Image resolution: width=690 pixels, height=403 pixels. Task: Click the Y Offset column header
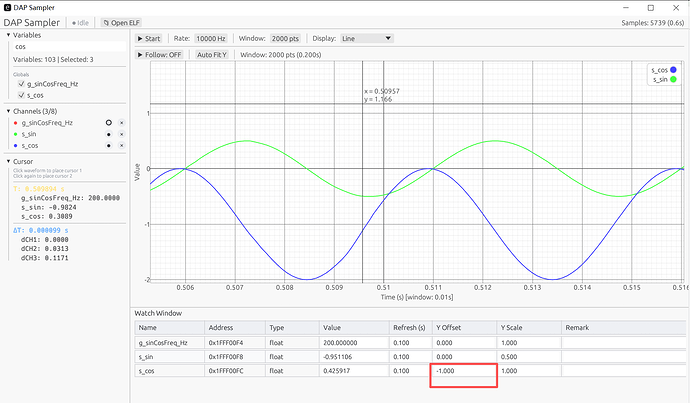click(x=465, y=327)
